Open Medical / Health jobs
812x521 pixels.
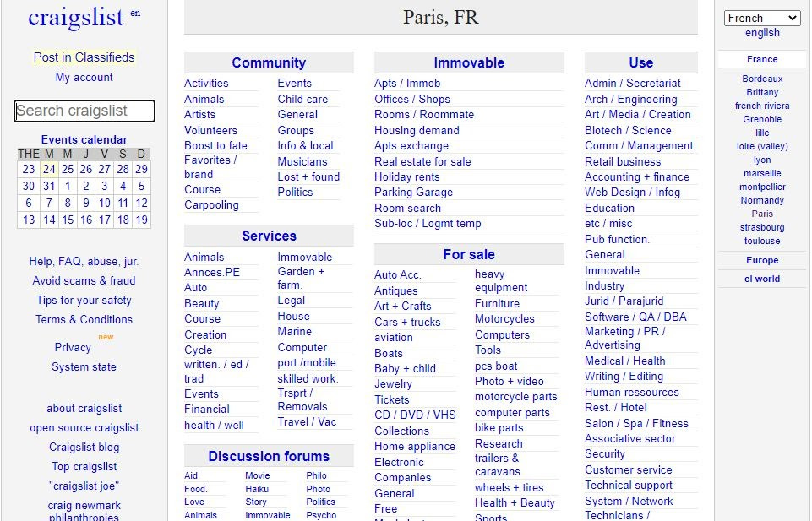tap(625, 361)
